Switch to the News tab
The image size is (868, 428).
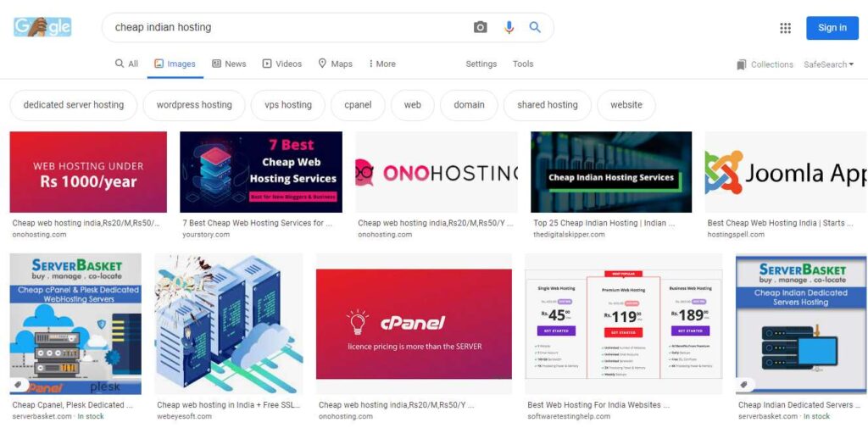point(229,64)
